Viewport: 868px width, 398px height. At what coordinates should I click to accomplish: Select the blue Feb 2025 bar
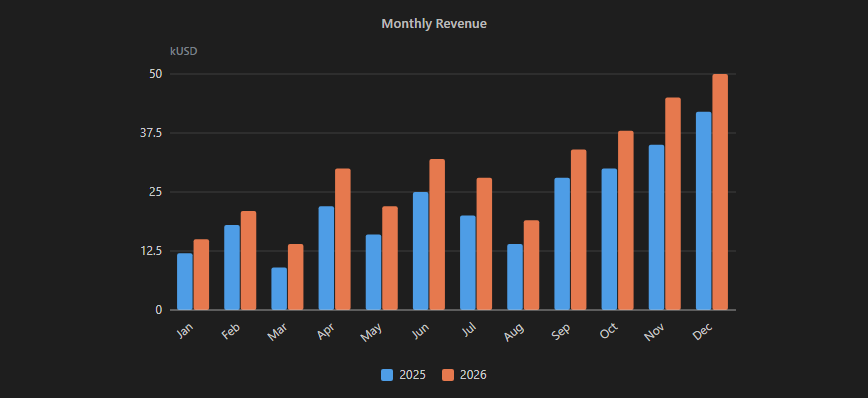232,267
